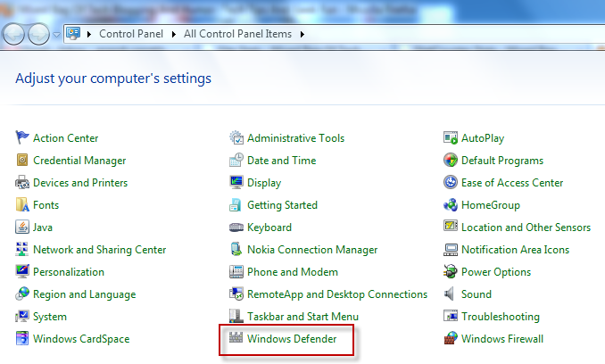Open the Ease of Access Center link
The width and height of the screenshot is (605, 364).
(x=512, y=183)
